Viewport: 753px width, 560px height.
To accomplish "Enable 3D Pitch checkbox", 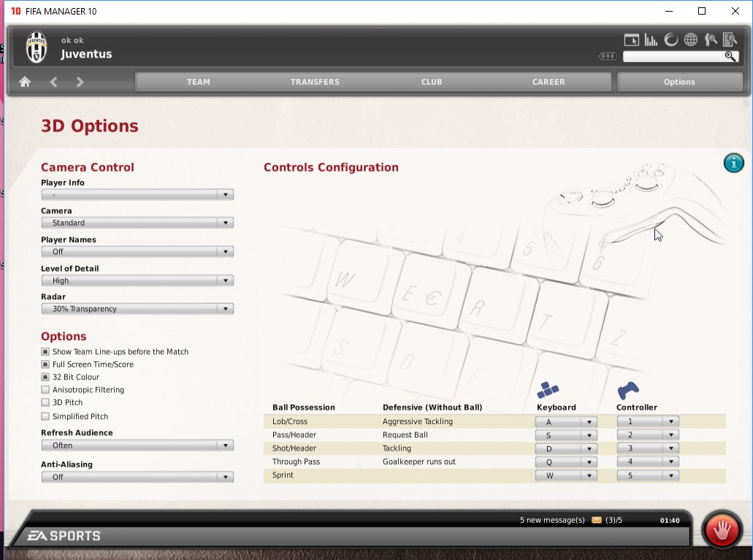I will coord(45,402).
